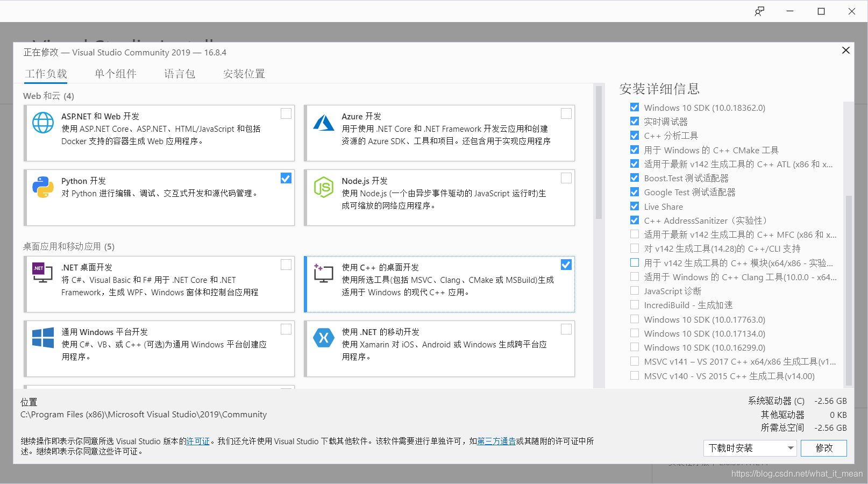Check Windows 10 SDK (10.0.17763.0)
This screenshot has height=484, width=868.
tap(635, 319)
